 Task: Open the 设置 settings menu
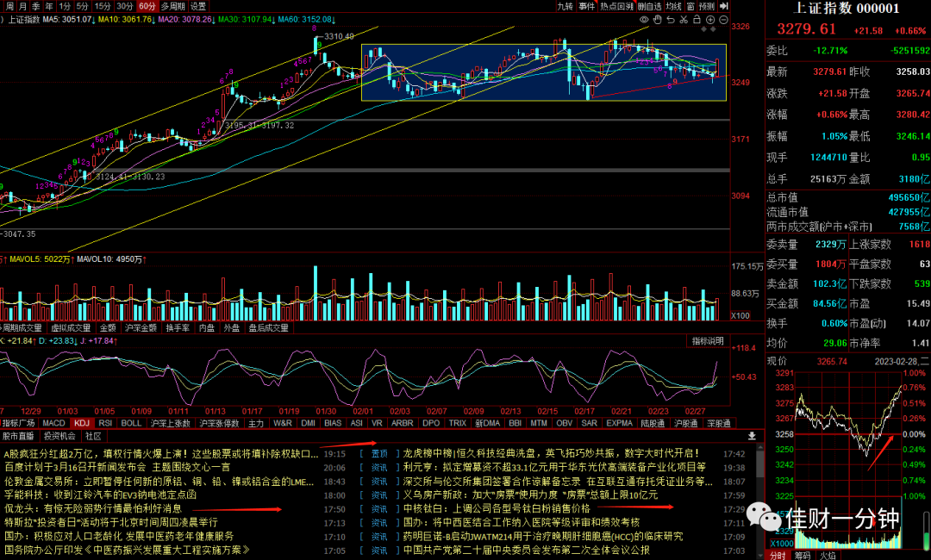click(198, 6)
